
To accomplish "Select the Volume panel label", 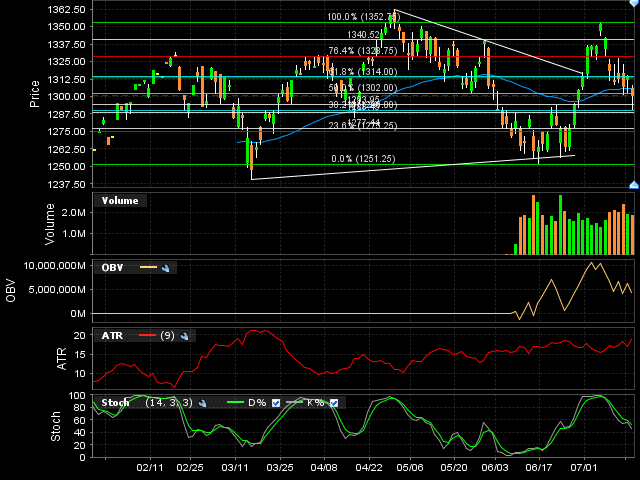I will click(120, 201).
